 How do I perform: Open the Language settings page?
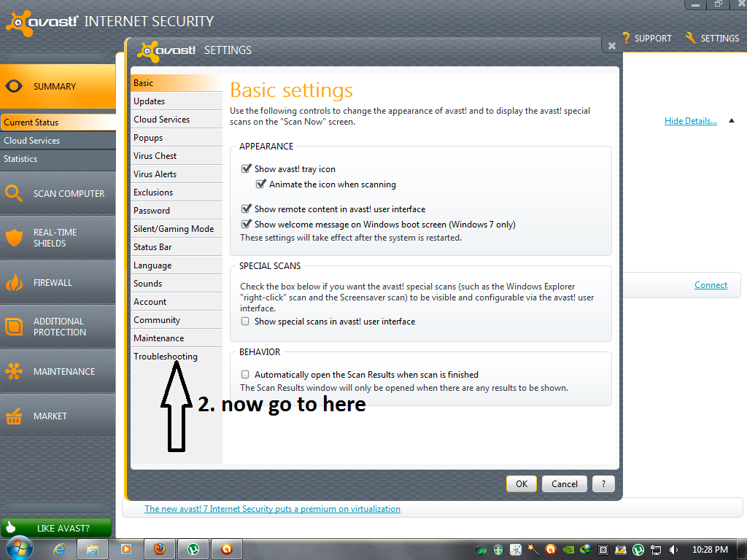[x=177, y=265]
